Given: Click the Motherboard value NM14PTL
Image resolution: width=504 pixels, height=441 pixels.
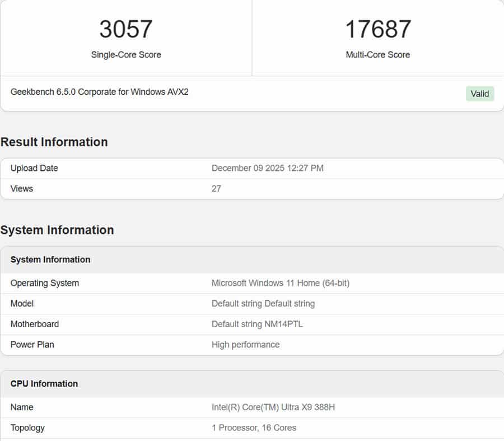Looking at the screenshot, I should pos(263,324).
